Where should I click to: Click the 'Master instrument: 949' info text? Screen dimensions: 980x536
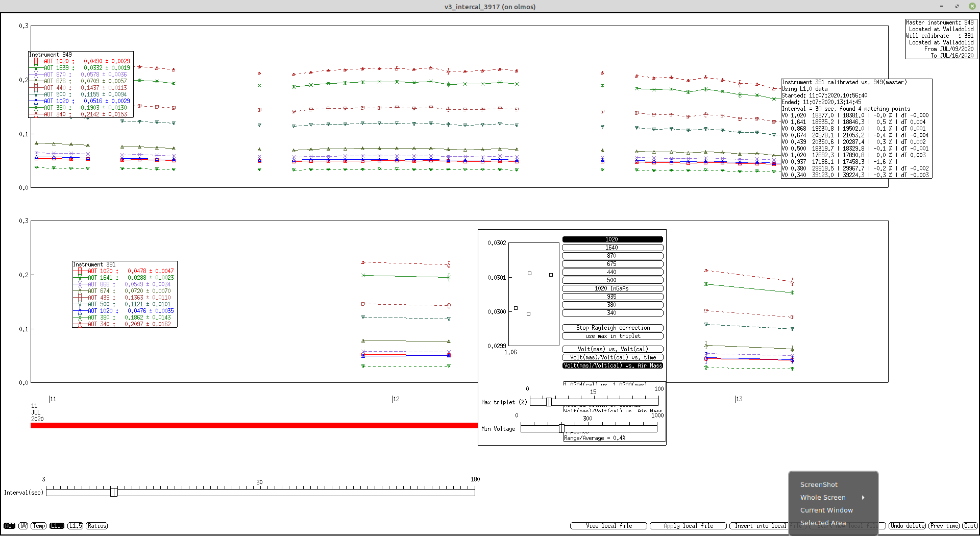(x=940, y=22)
